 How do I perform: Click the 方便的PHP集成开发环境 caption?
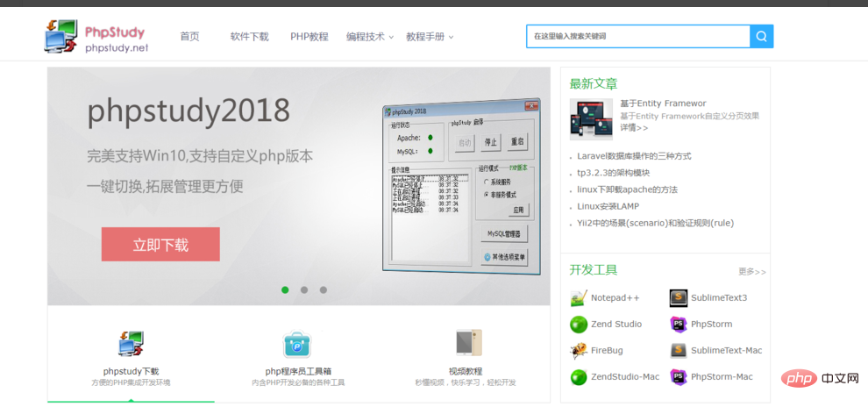click(132, 382)
